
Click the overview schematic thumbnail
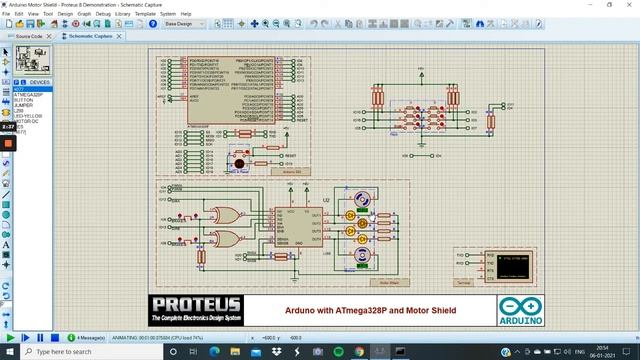[33, 60]
